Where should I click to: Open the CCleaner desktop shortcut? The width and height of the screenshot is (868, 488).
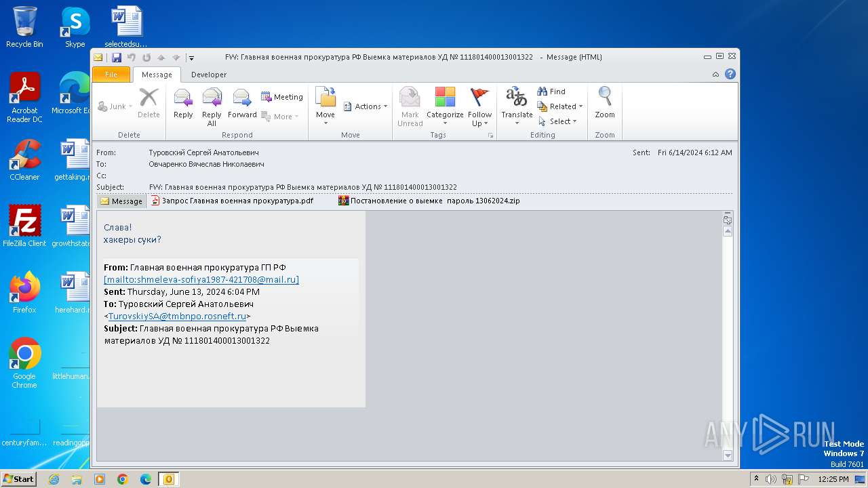[24, 161]
